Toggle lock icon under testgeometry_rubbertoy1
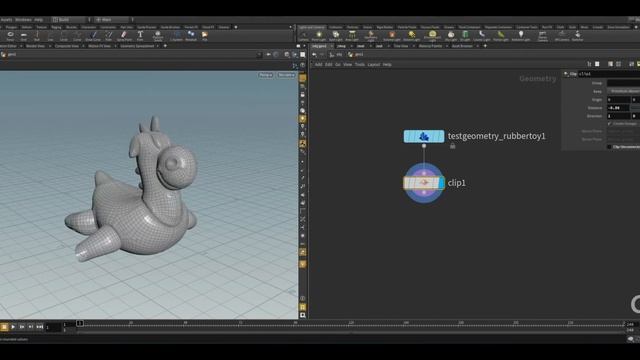This screenshot has height=360, width=640. (452, 146)
